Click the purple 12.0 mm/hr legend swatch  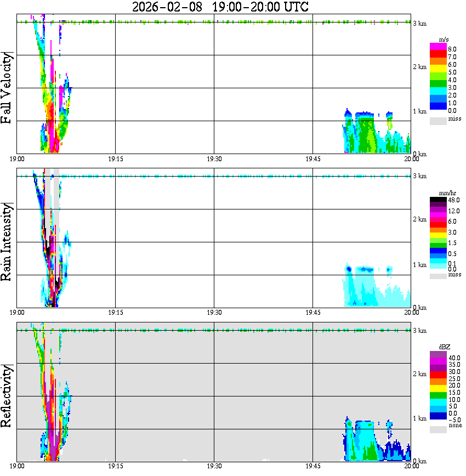[x=438, y=210]
